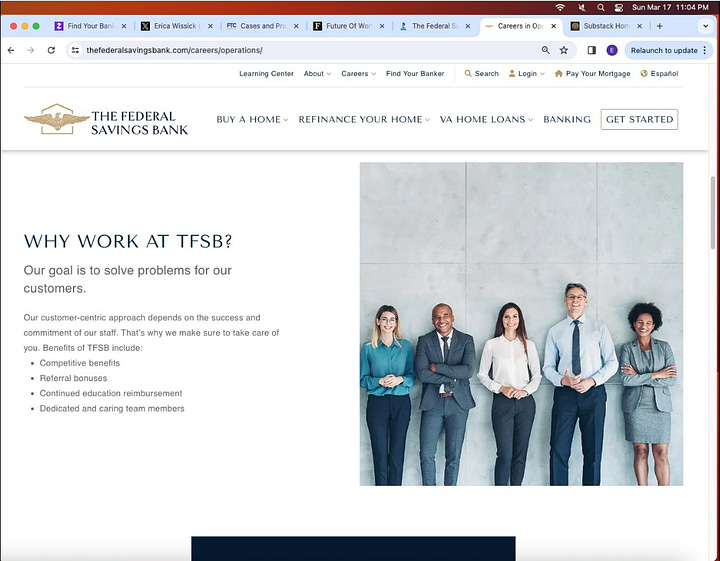Switch to the Erica Wissick tab
Image resolution: width=720 pixels, height=561 pixels.
tap(177, 26)
